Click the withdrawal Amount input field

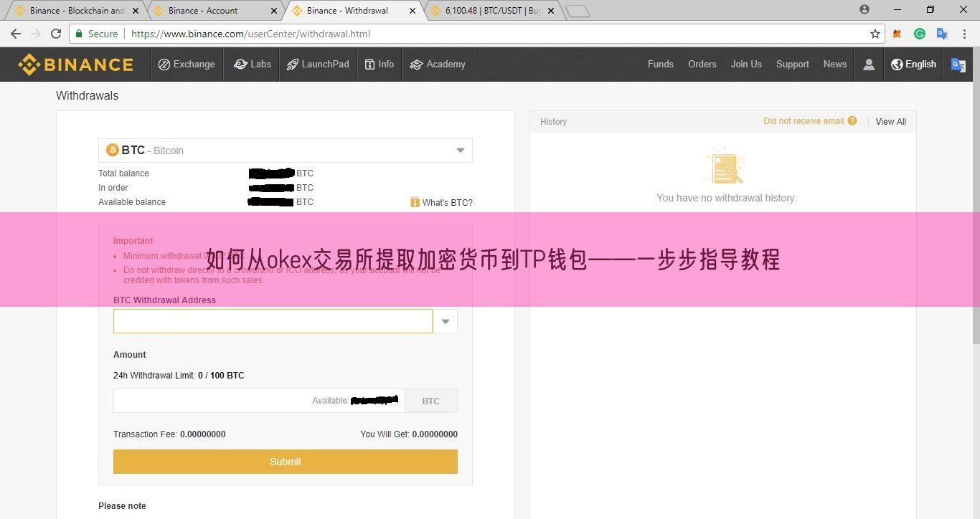click(x=258, y=401)
